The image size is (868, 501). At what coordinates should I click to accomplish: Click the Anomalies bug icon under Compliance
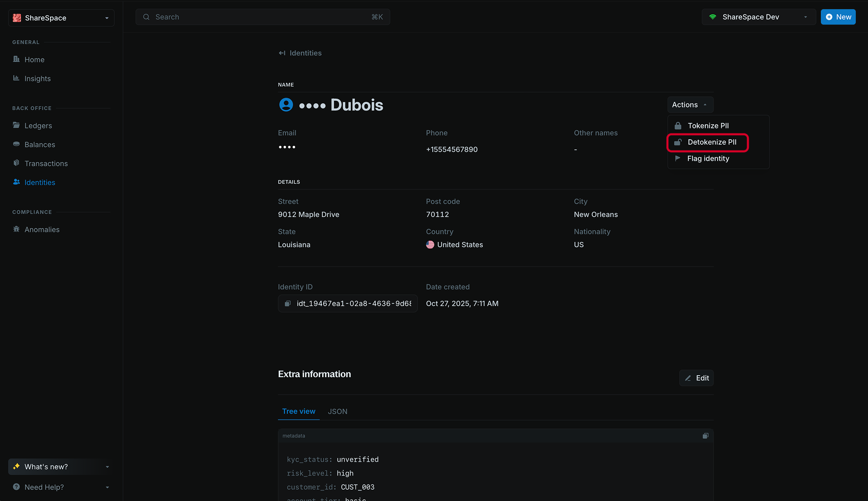point(17,229)
